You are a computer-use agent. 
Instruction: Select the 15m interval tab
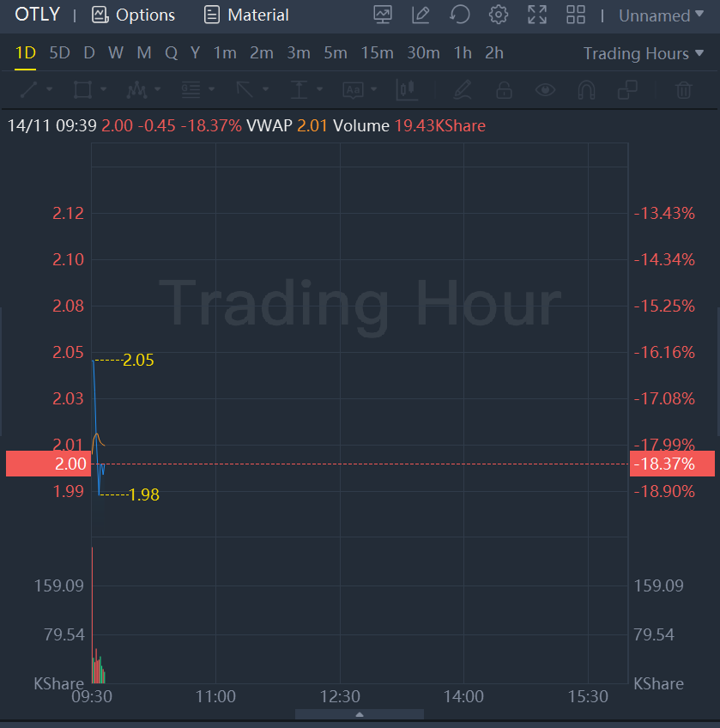[x=377, y=53]
